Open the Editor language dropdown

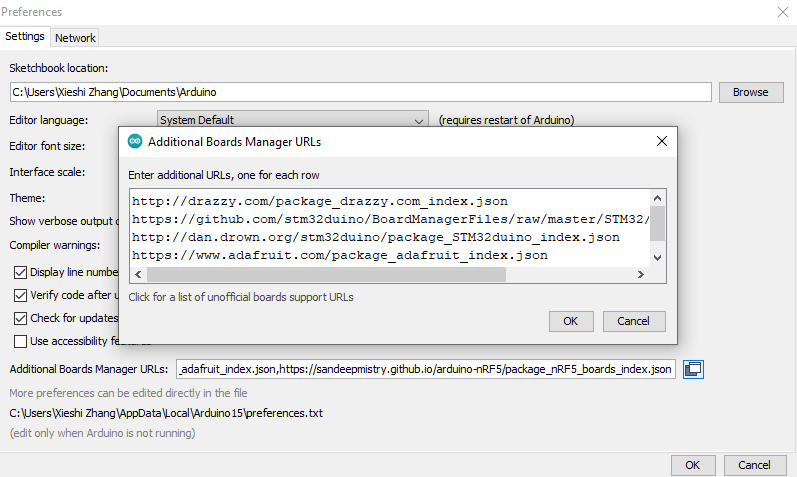(x=293, y=120)
